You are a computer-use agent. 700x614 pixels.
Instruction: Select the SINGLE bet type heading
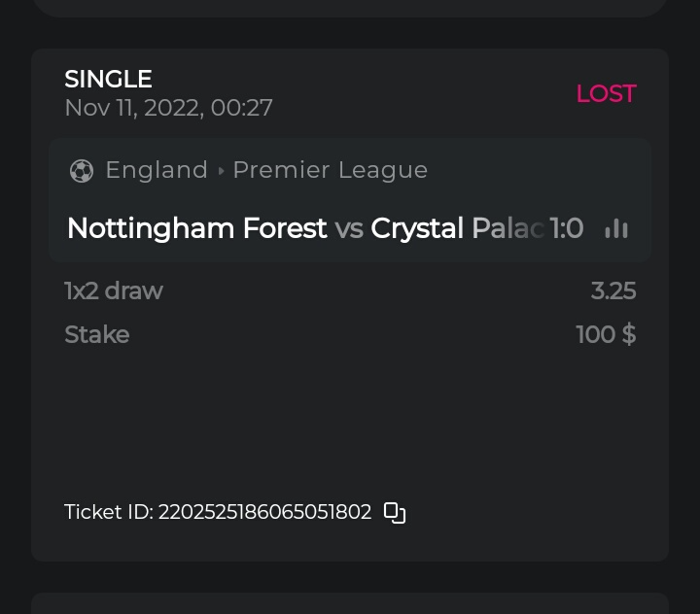[108, 79]
